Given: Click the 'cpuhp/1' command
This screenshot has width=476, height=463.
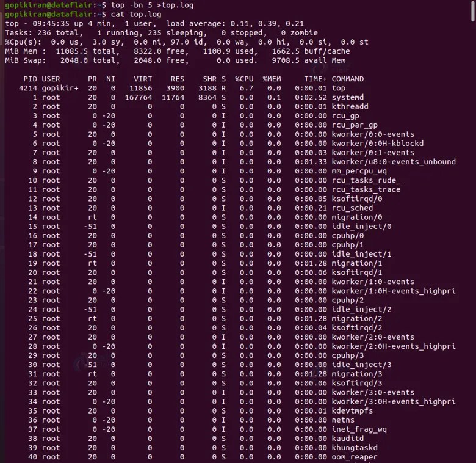Looking at the screenshot, I should 348,245.
